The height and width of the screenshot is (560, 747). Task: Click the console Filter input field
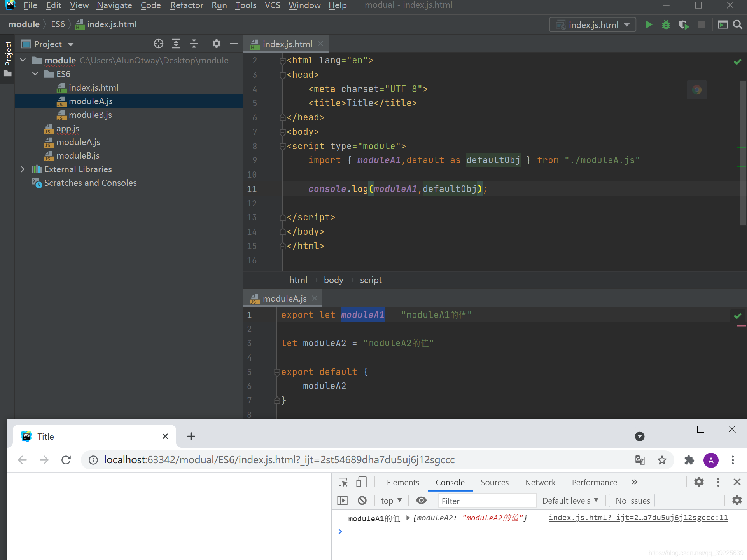pyautogui.click(x=487, y=501)
